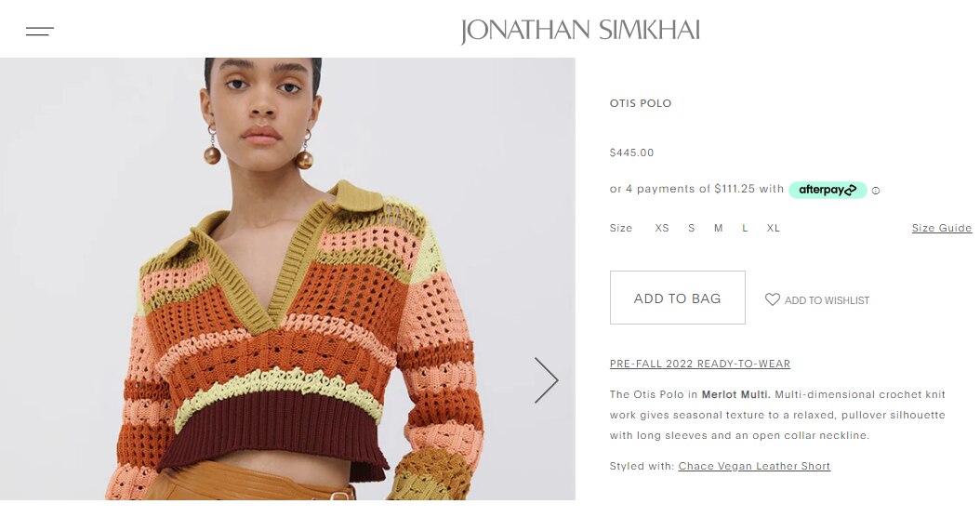980x517 pixels.
Task: Show next product image with arrow
Action: click(546, 380)
